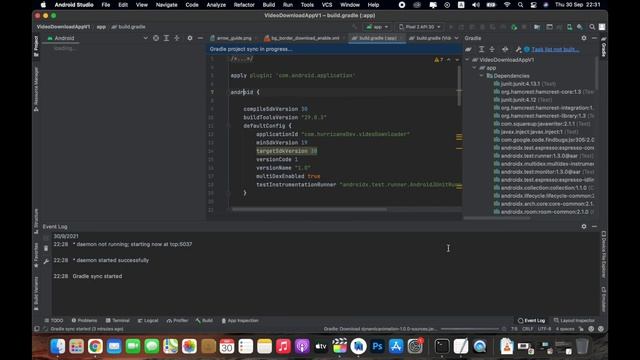640x360 pixels.
Task: Select androidx.room:room-common:2.1.0 dependency
Action: click(543, 212)
